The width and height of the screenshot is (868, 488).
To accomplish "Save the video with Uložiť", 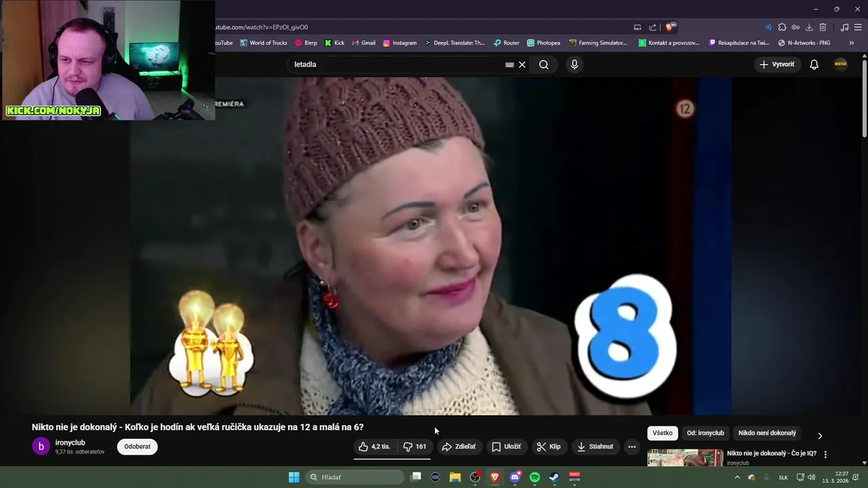I will click(x=506, y=447).
